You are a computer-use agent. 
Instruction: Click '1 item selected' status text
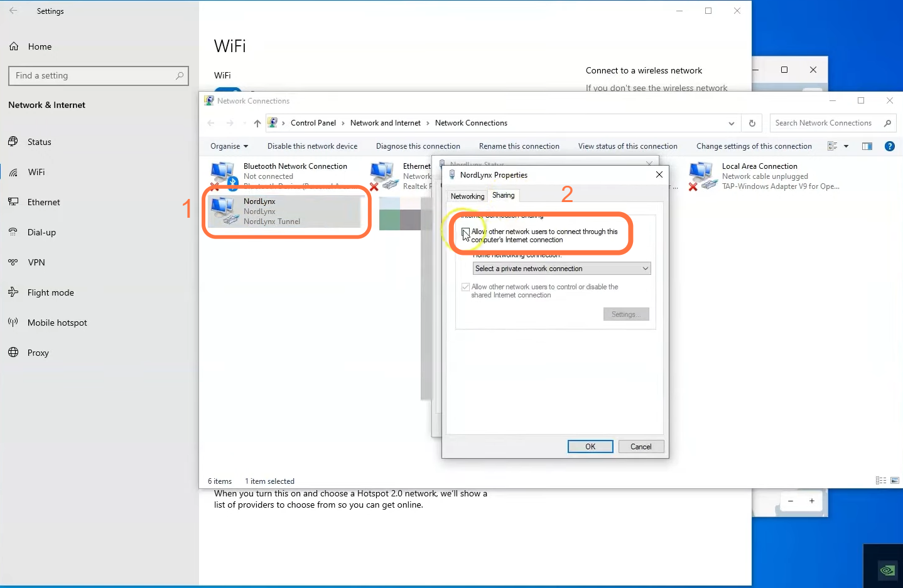click(x=269, y=481)
